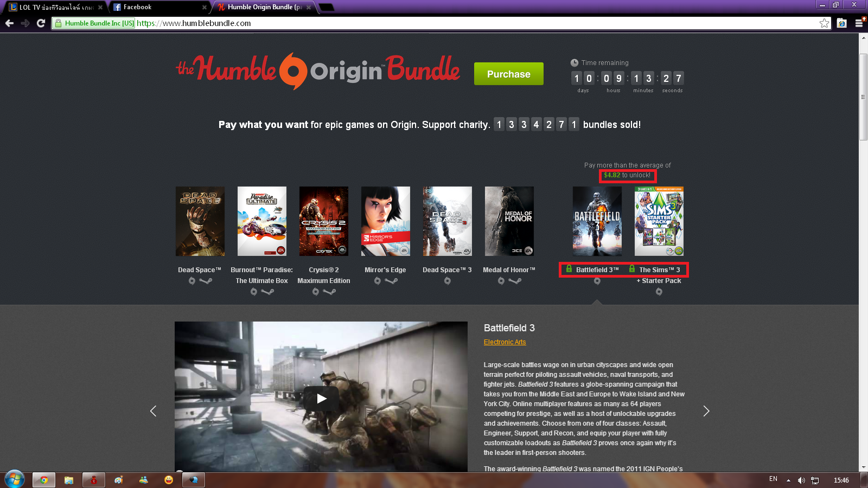
Task: Close the LOL TV tab
Action: tap(100, 7)
